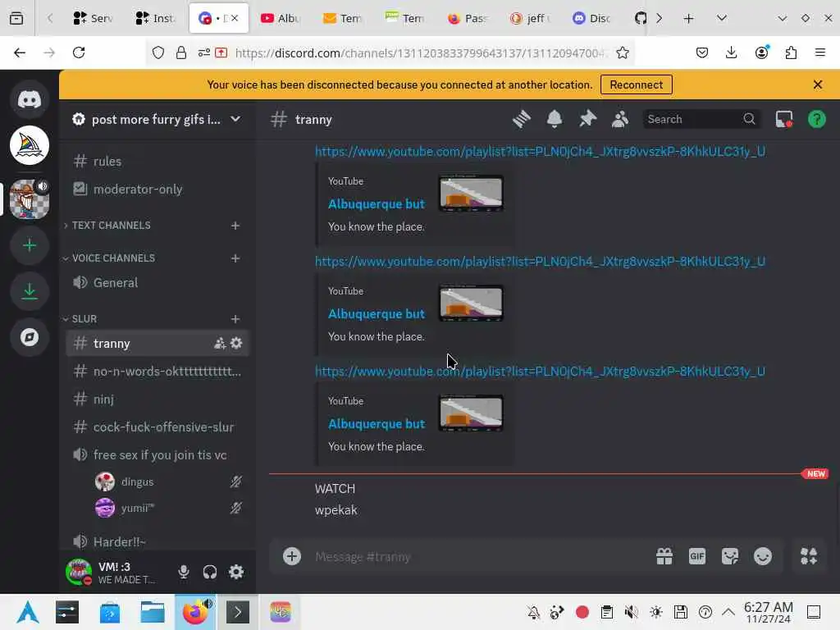Open Threads icon in channel header

coord(521,119)
